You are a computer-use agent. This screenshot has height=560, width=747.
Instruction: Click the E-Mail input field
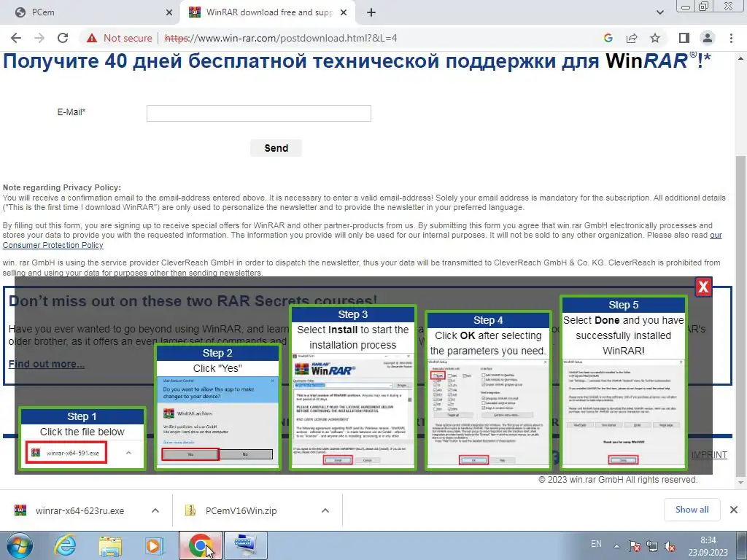[259, 113]
